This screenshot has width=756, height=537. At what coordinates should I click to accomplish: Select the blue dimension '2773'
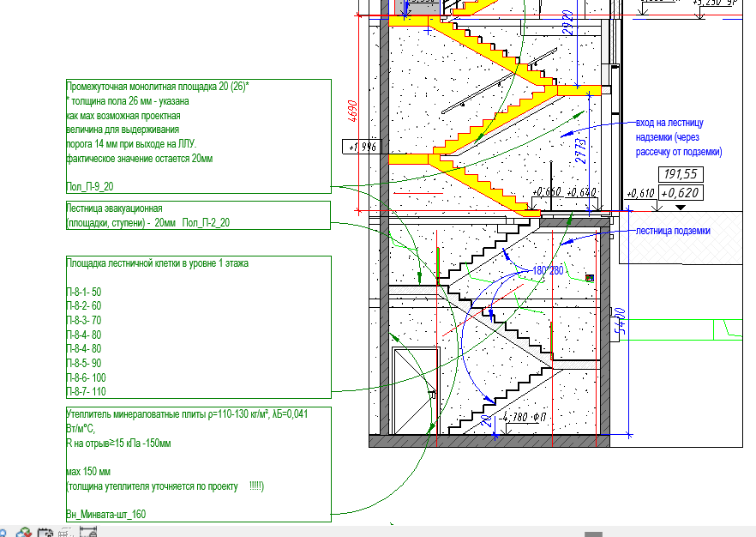[x=583, y=151]
